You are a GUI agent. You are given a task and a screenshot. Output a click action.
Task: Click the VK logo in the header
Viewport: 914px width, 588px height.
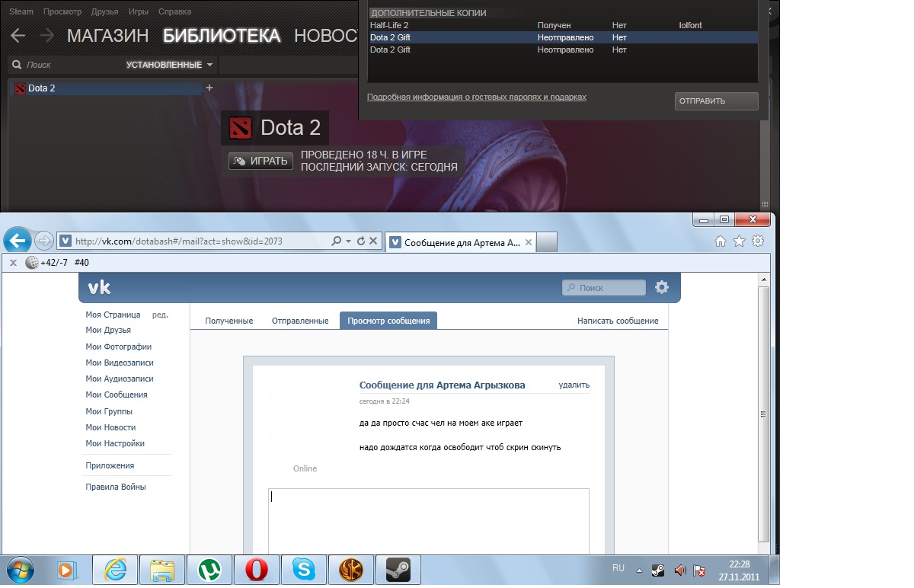[x=99, y=287]
